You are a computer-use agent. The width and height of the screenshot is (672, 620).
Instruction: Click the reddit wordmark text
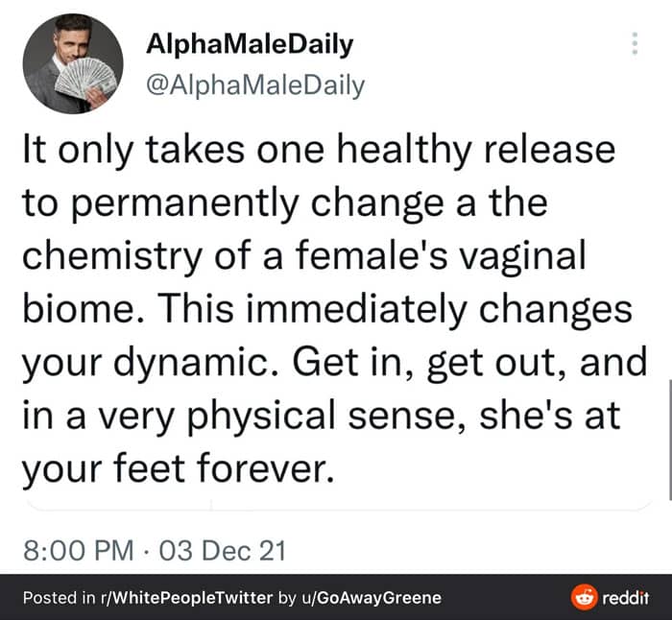click(626, 598)
